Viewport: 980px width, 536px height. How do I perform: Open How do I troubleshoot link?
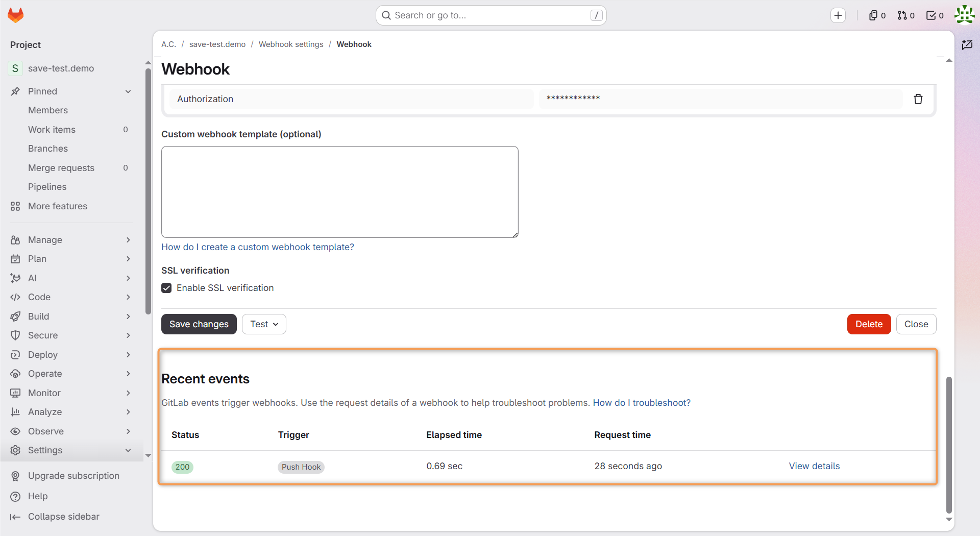point(642,403)
